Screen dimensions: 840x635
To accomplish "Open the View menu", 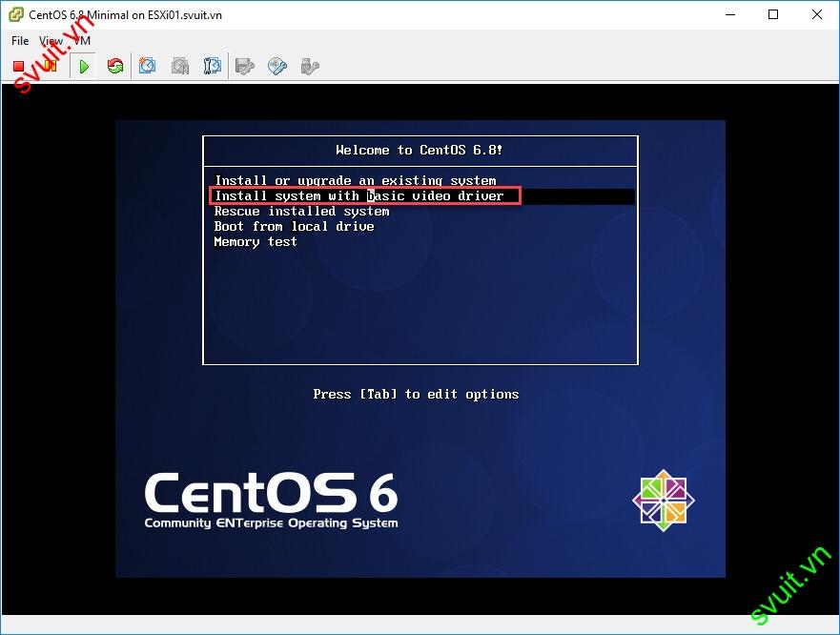I will pyautogui.click(x=51, y=41).
